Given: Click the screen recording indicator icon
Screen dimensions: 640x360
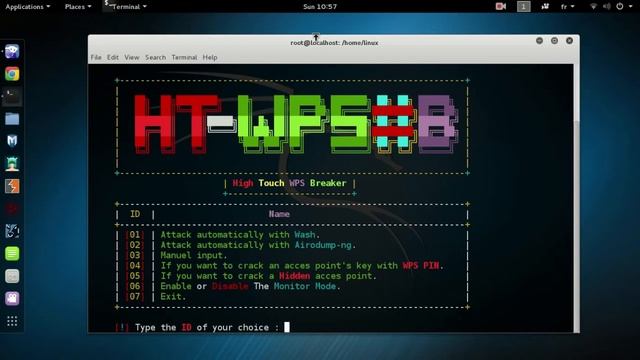Looking at the screenshot, I should 501,6.
